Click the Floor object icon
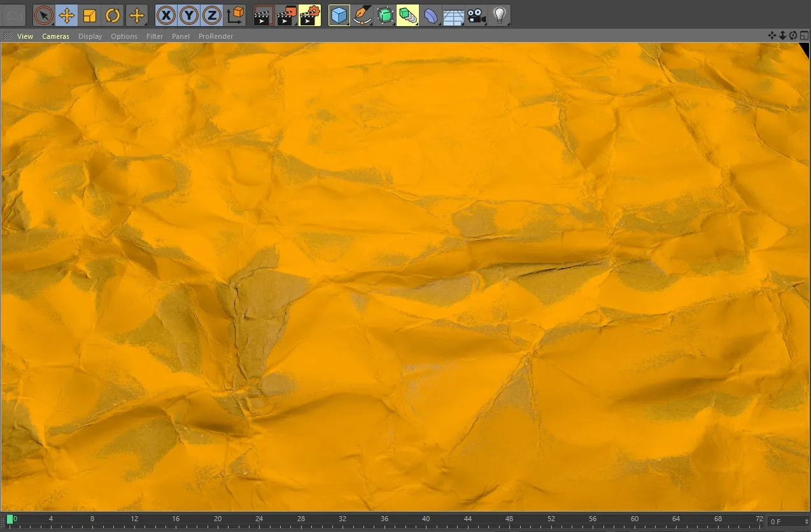Screen dimensions: 811x532 click(453, 15)
